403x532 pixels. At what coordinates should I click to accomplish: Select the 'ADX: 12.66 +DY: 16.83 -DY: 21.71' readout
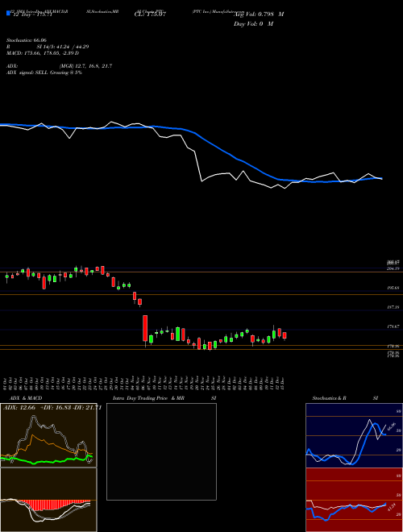click(52, 408)
